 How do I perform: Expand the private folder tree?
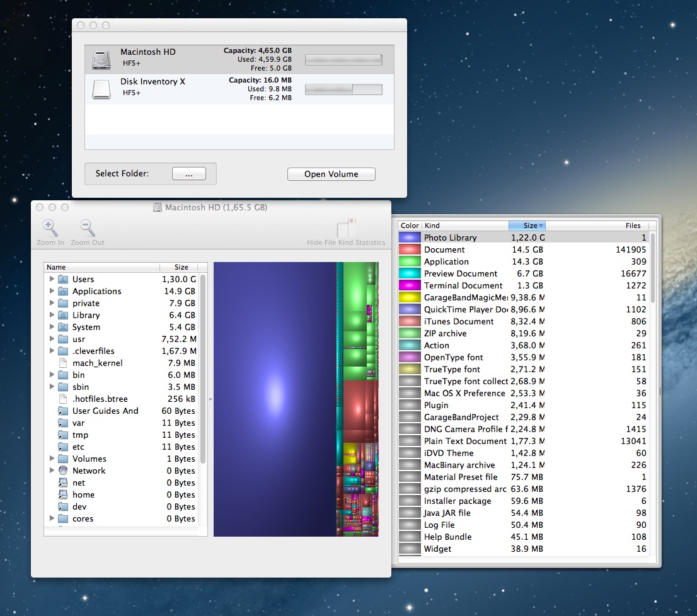coord(52,303)
